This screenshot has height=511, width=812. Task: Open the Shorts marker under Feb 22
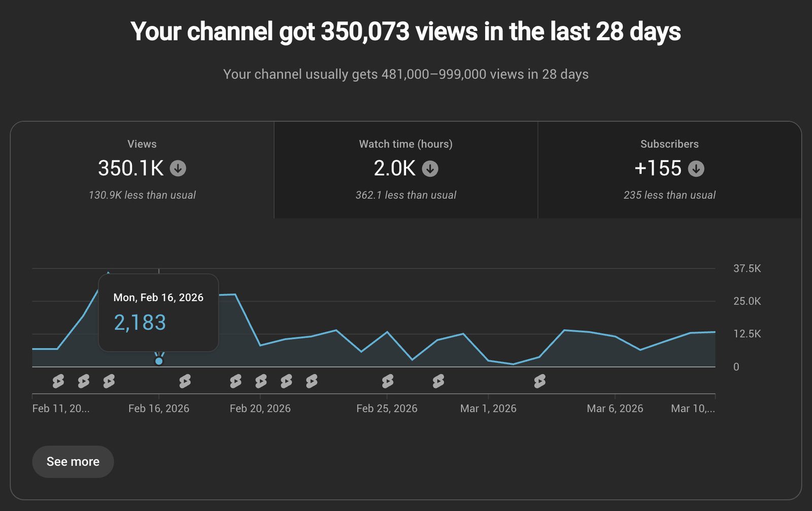pos(312,381)
